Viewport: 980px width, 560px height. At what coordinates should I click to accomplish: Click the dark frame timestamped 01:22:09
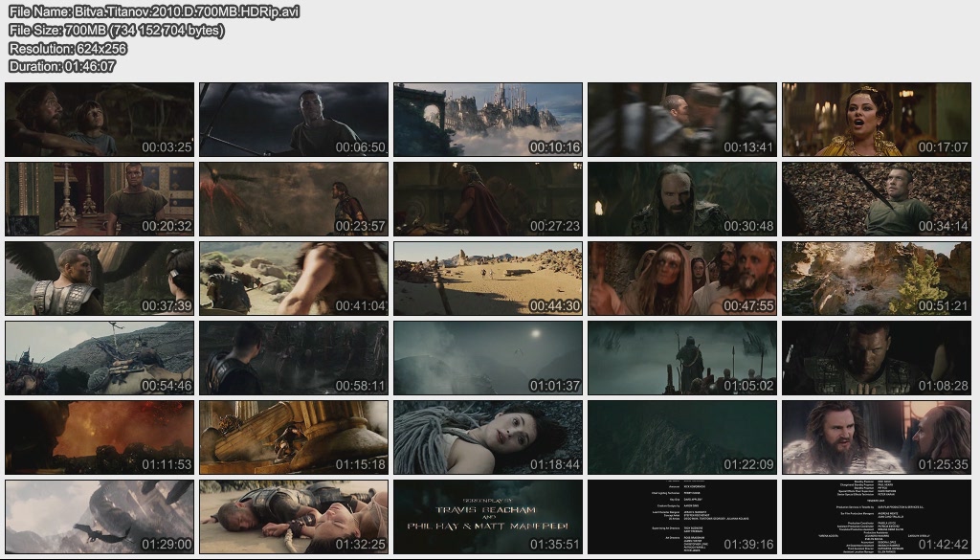click(682, 437)
